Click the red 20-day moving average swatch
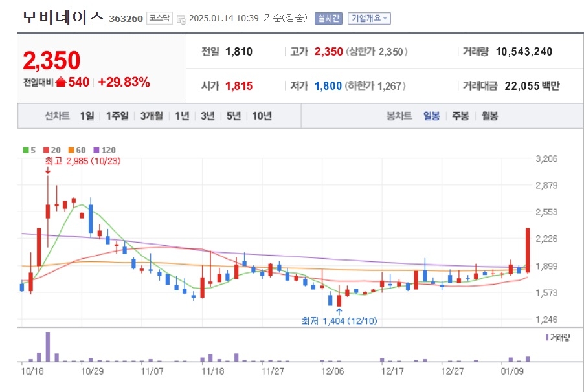Viewport: 584px width, 392px height. pos(46,150)
